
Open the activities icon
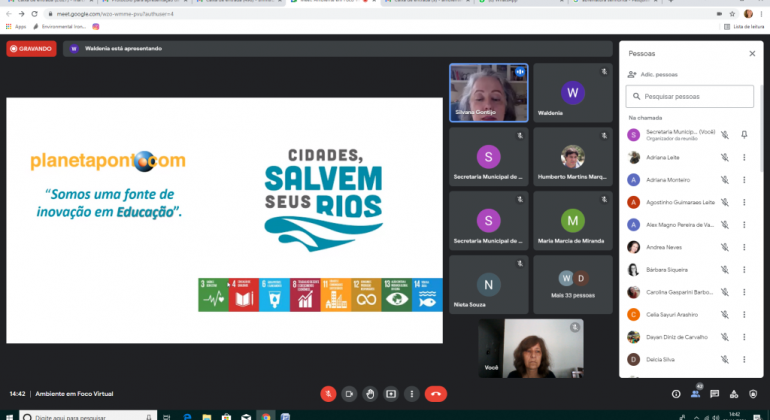pyautogui.click(x=734, y=394)
